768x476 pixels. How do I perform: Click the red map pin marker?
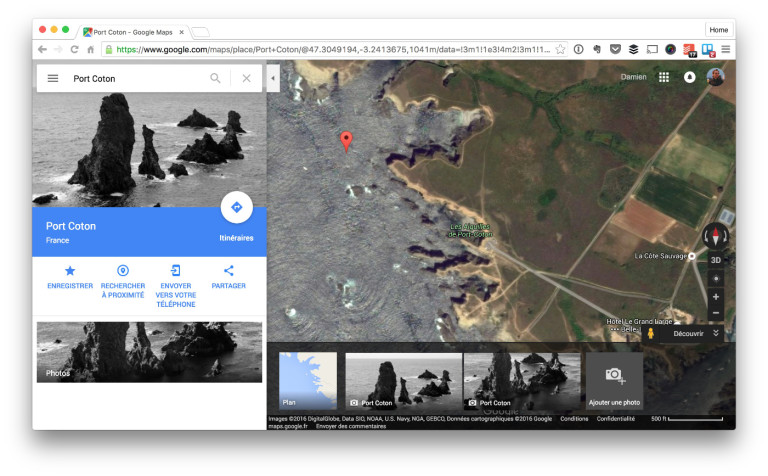tap(346, 141)
